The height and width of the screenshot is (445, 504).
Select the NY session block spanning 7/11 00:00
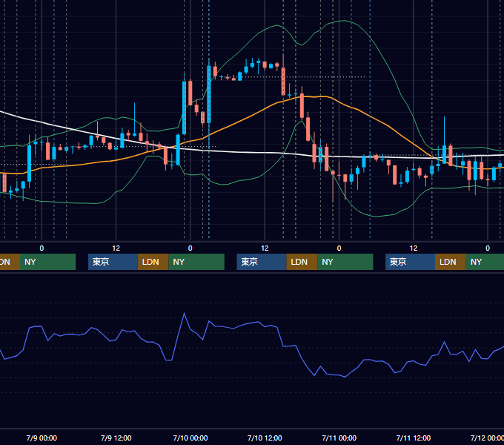345,262
